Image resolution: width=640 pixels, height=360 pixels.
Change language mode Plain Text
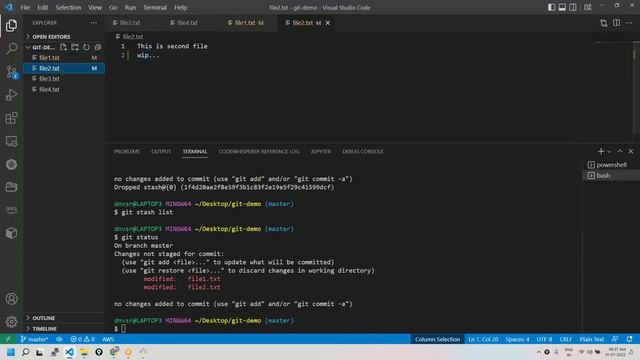tap(591, 339)
